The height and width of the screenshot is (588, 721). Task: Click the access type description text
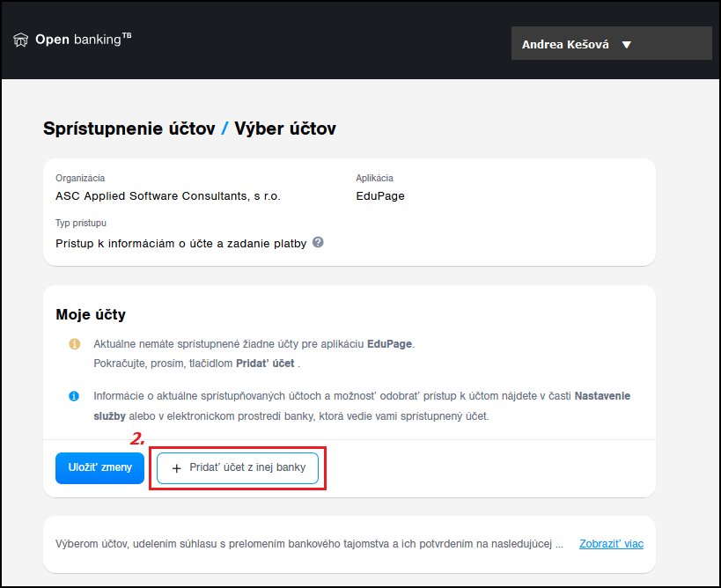coord(180,243)
